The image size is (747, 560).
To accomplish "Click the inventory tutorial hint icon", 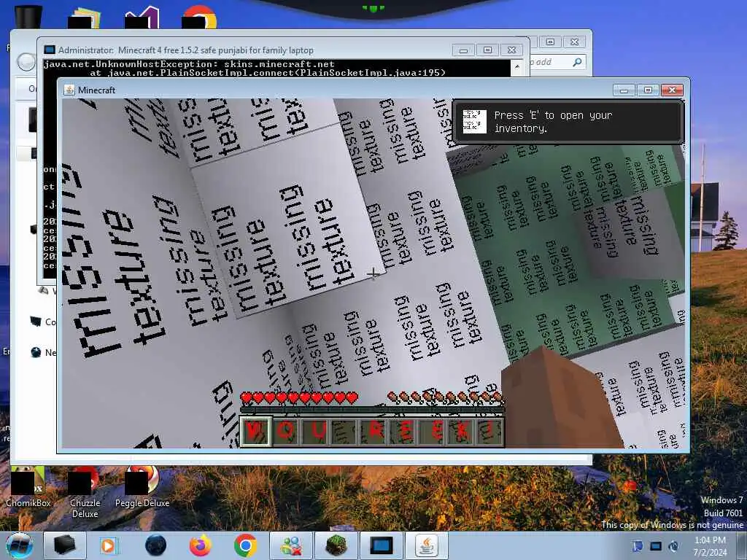I will click(474, 122).
